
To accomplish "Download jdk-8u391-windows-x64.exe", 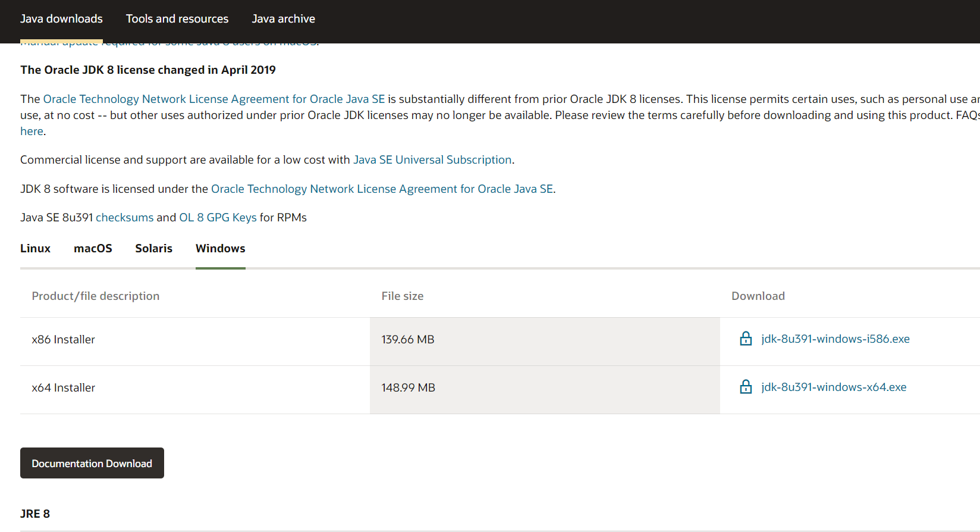I will pyautogui.click(x=834, y=387).
